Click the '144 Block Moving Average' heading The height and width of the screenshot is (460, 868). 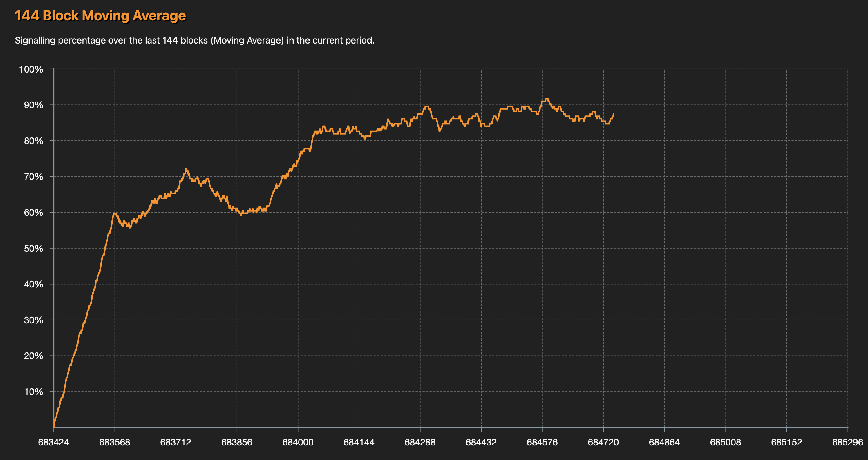(x=100, y=16)
